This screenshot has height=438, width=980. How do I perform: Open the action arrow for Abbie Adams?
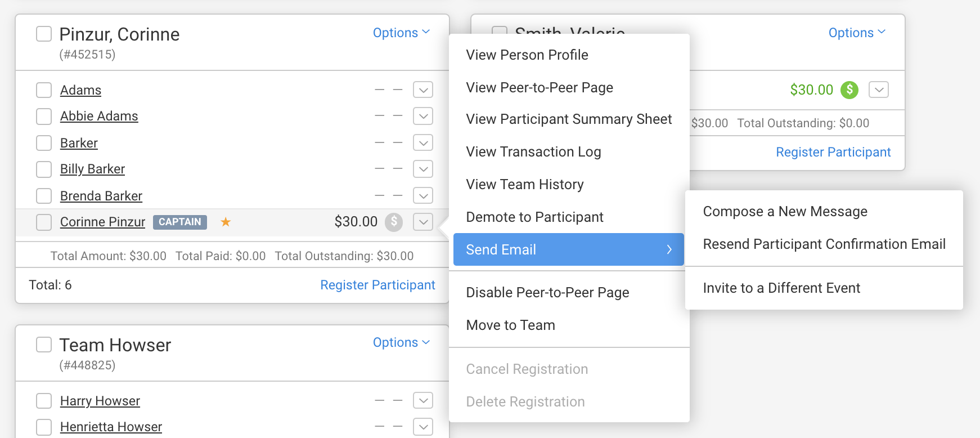pyautogui.click(x=423, y=117)
